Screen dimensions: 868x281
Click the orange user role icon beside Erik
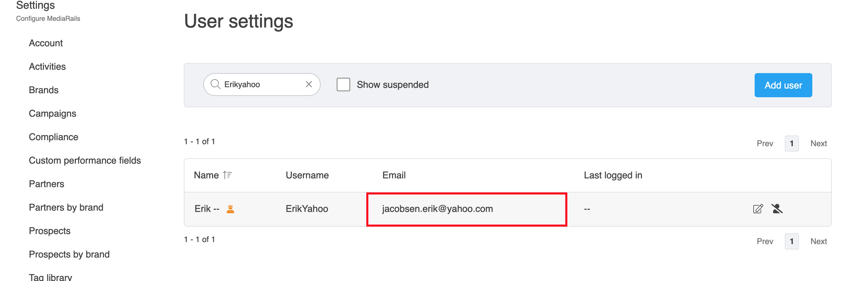pyautogui.click(x=230, y=209)
